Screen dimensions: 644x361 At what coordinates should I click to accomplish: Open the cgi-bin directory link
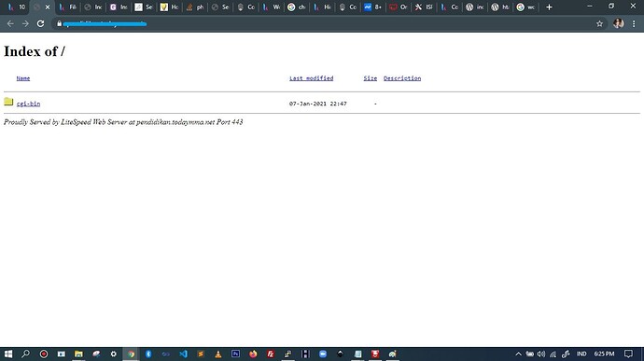(x=28, y=104)
